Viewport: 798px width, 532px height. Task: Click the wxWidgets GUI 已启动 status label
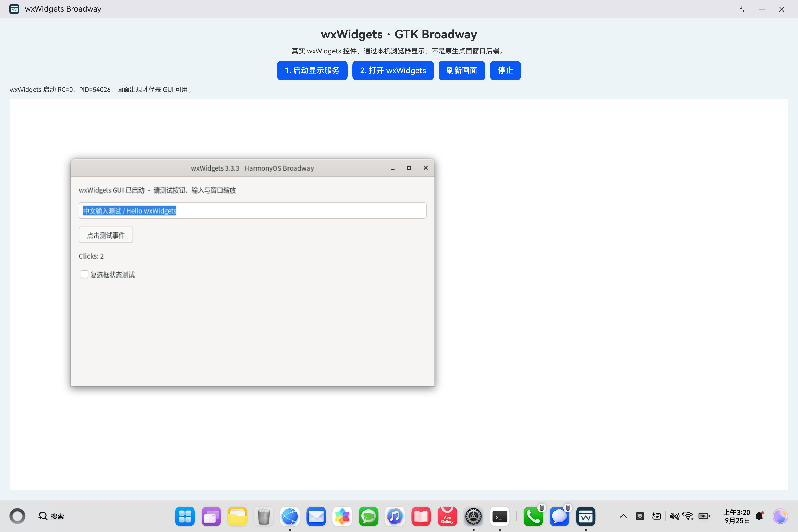coord(157,190)
